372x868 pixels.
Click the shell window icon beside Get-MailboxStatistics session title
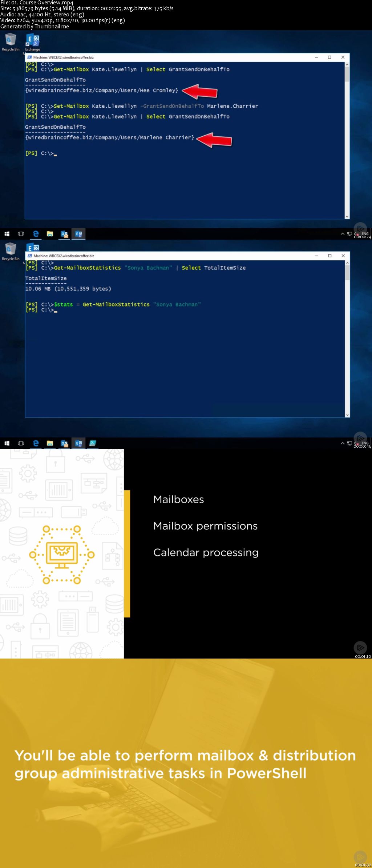tap(30, 256)
